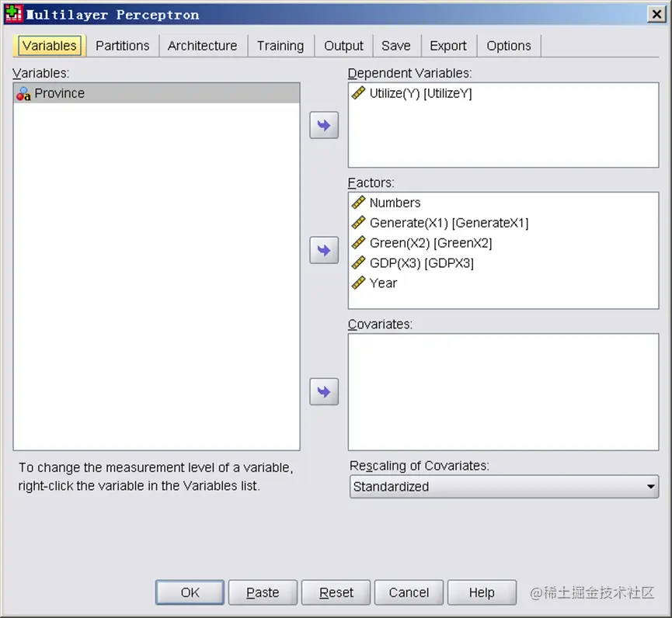Click the ruler icon beside Year

click(358, 283)
